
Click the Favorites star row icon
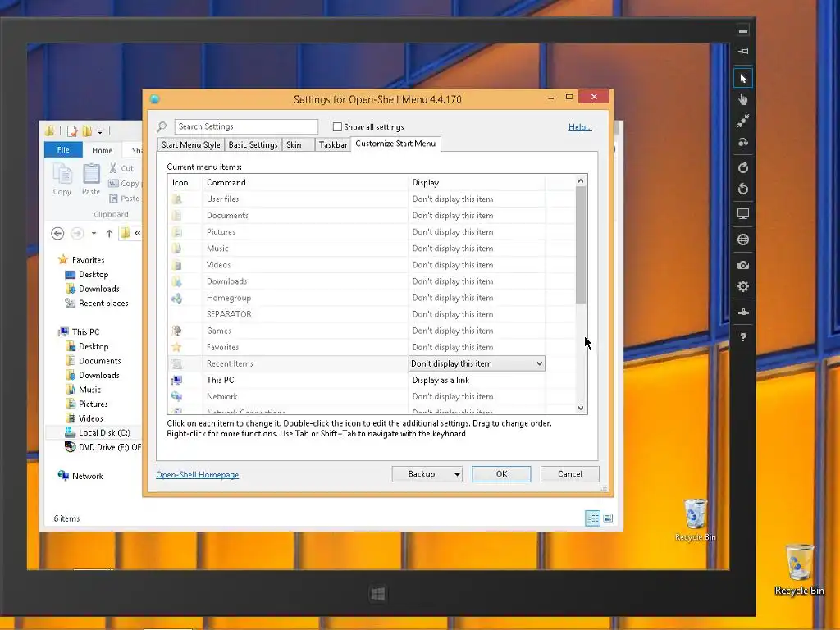point(177,347)
